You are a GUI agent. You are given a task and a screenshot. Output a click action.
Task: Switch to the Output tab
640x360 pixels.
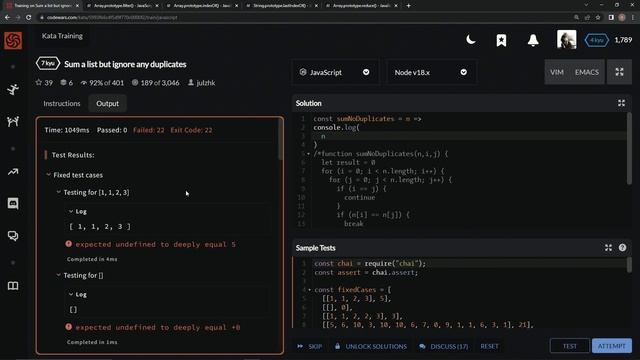[107, 103]
